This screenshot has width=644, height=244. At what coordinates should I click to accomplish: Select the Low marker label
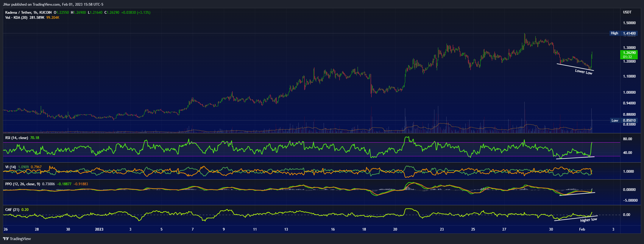[615, 121]
